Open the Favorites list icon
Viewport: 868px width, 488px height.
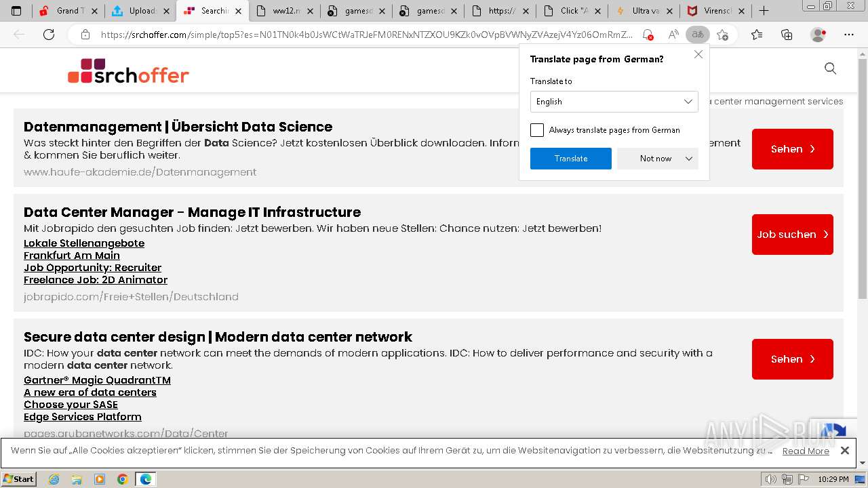(757, 35)
